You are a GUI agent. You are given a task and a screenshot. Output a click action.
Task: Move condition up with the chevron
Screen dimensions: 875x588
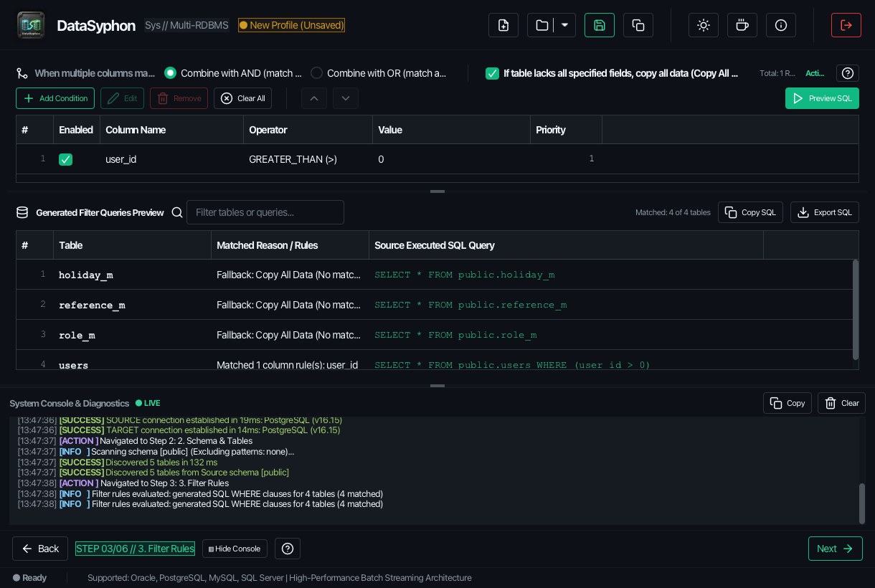point(314,98)
